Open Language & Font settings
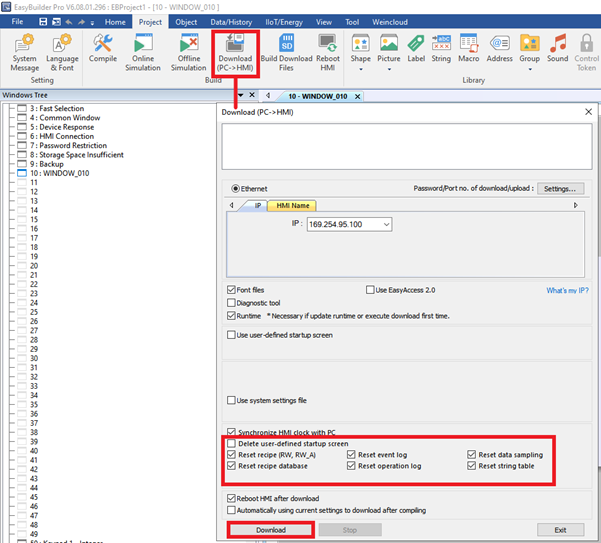 pos(62,53)
